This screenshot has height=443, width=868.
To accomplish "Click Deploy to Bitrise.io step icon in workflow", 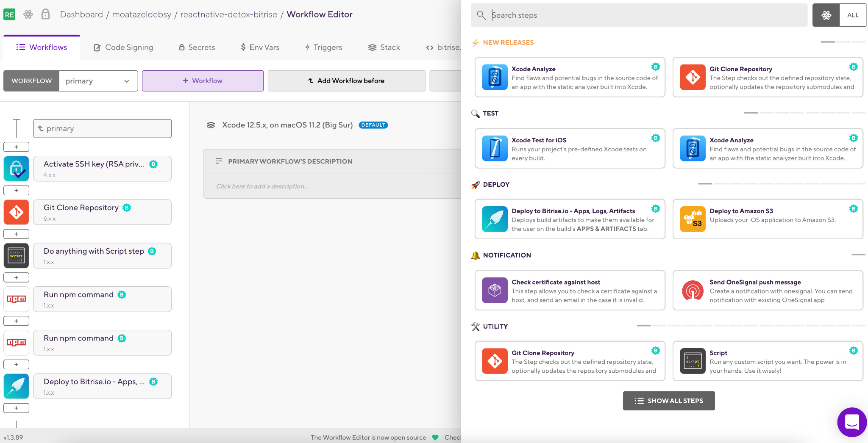I will click(17, 386).
